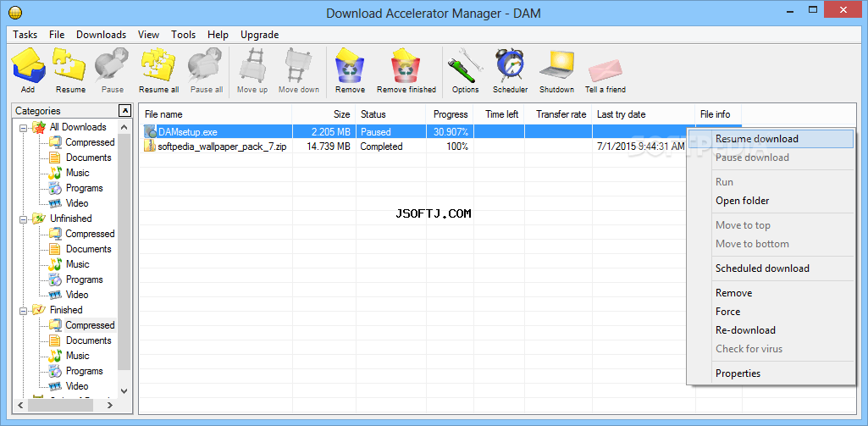This screenshot has width=868, height=426.
Task: Click the Paused status cell
Action: pyautogui.click(x=391, y=132)
